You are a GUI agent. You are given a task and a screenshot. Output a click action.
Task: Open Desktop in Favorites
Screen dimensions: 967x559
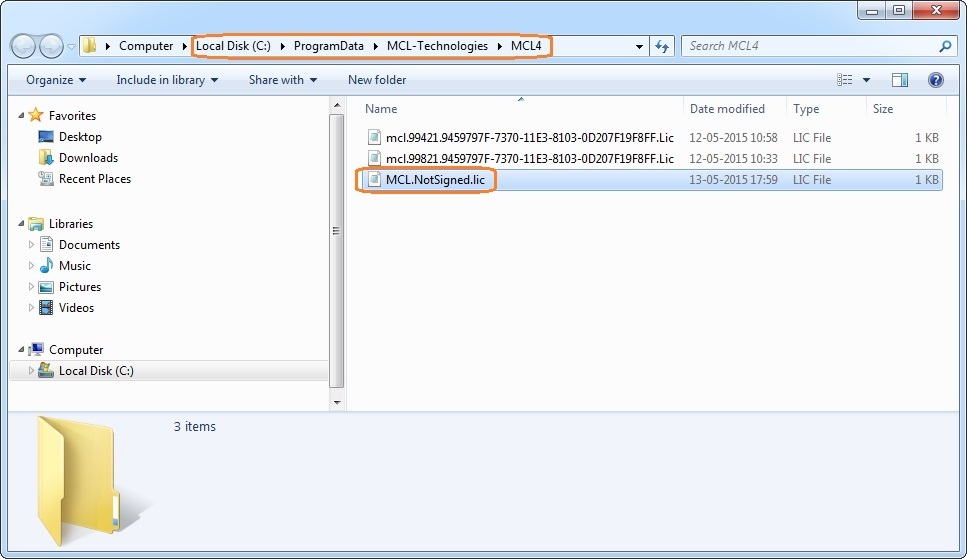tap(80, 136)
